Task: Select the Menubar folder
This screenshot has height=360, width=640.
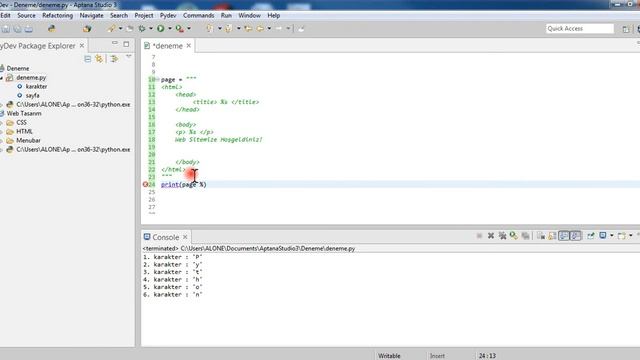Action: 28,140
